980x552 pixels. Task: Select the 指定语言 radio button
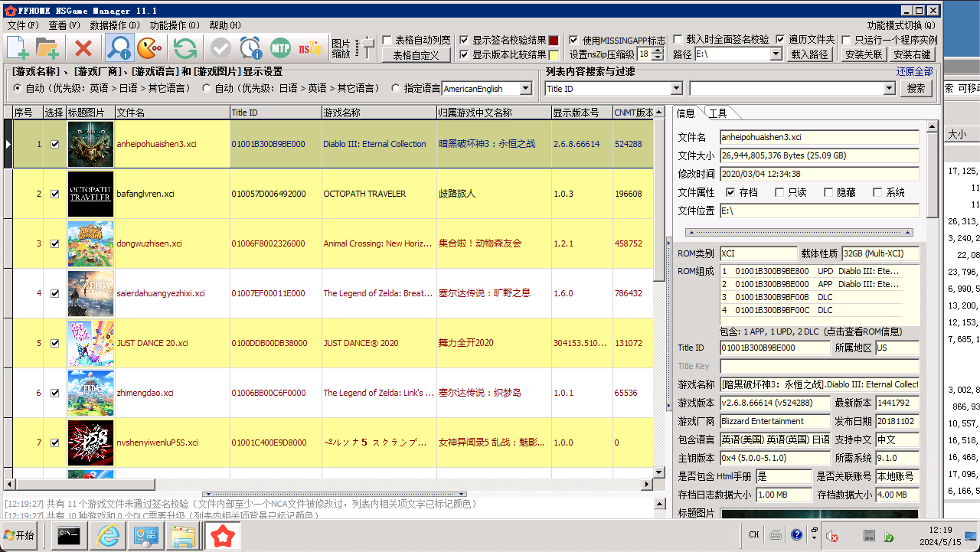(x=396, y=88)
